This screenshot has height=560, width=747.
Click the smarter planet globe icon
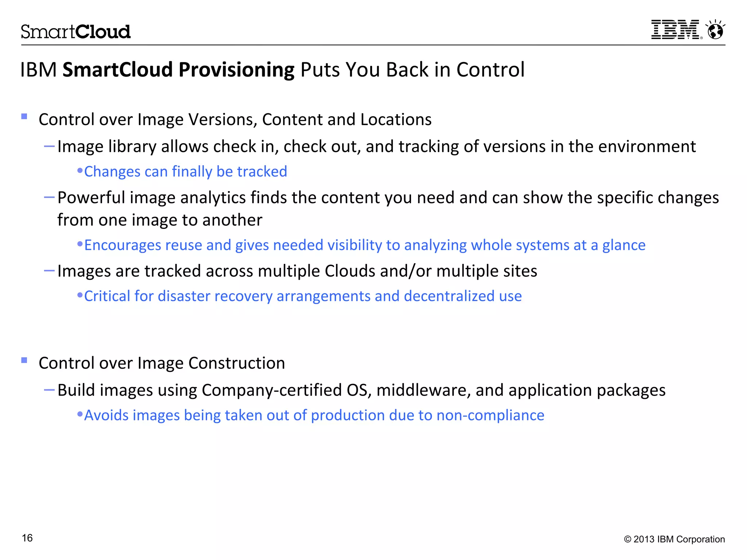(715, 29)
